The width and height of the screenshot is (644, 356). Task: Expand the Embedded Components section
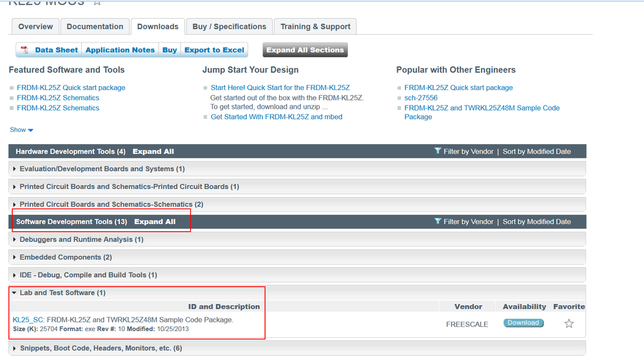[x=65, y=258]
